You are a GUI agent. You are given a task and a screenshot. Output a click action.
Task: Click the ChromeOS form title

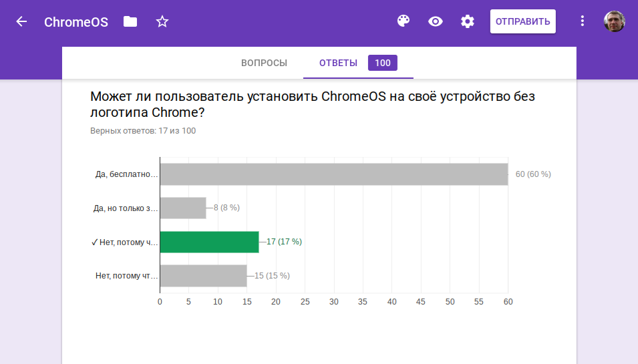[76, 22]
